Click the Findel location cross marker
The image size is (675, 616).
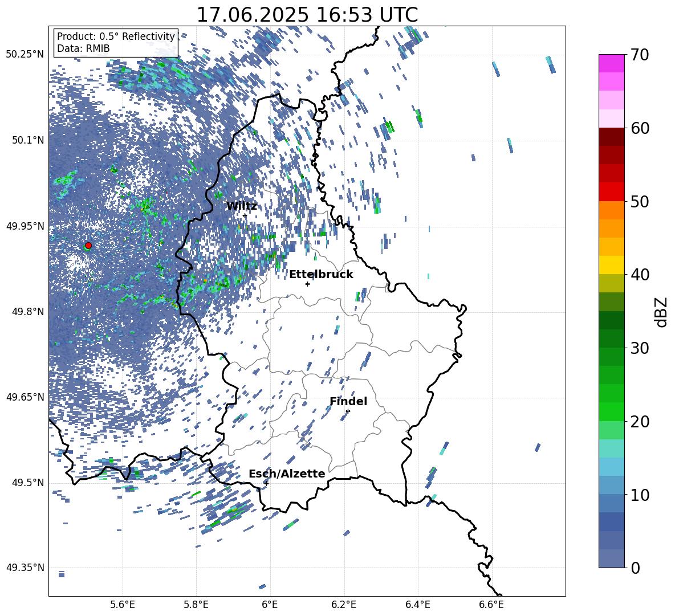point(348,411)
